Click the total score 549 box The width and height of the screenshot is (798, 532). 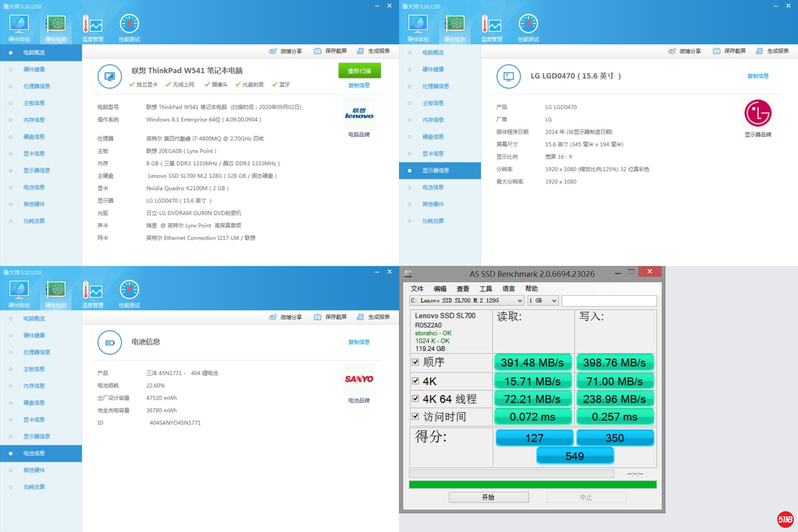[x=575, y=456]
